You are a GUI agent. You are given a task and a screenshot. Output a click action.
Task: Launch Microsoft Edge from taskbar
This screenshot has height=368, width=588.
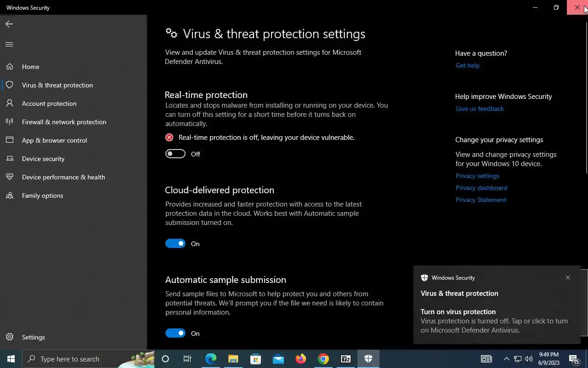(x=210, y=359)
